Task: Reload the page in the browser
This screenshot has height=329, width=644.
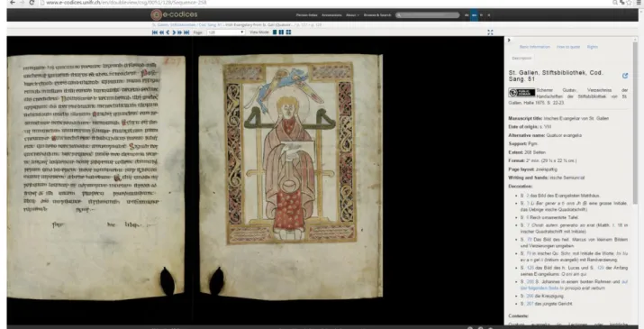Action: coord(32,3)
